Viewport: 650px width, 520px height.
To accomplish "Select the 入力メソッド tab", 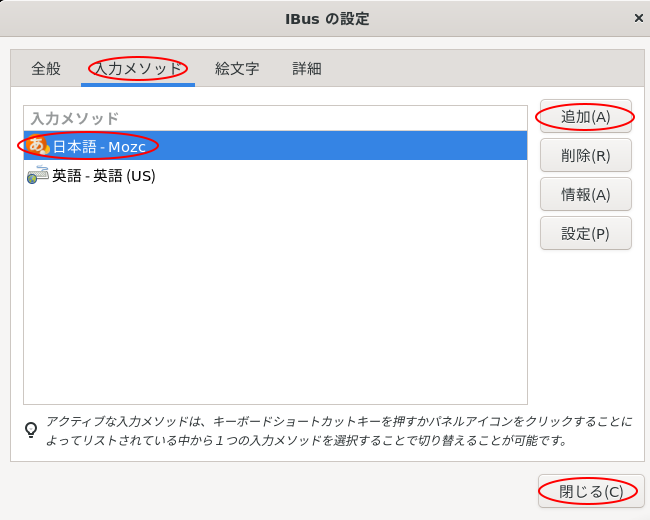I will point(138,68).
